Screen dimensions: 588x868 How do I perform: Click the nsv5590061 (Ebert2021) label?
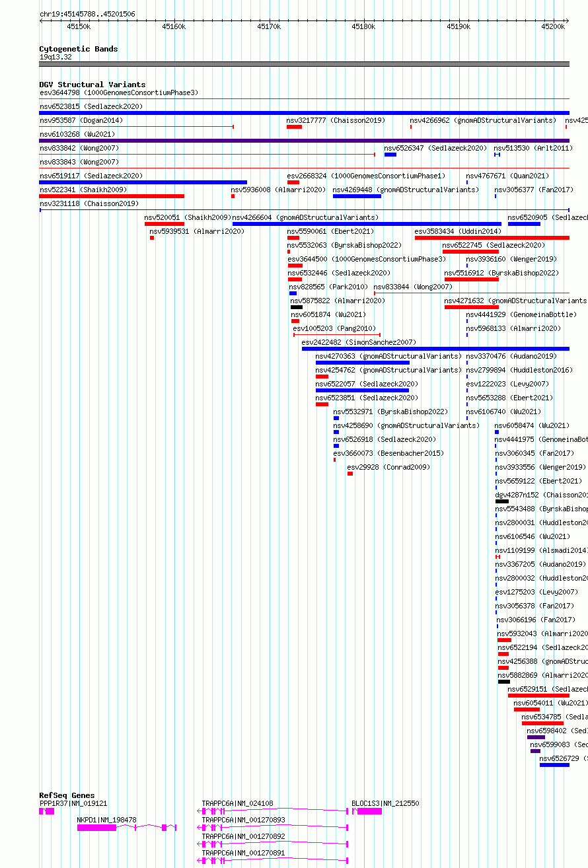tap(330, 231)
